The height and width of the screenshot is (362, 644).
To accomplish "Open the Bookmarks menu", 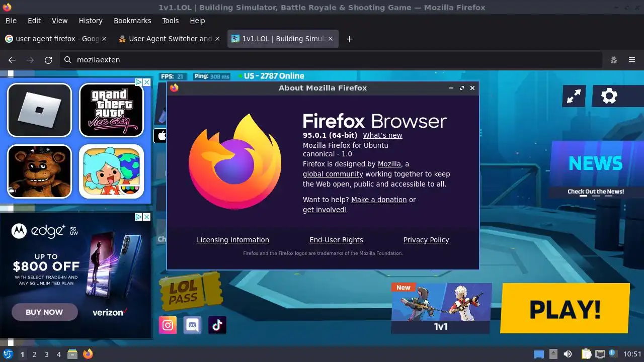I will pos(132,21).
